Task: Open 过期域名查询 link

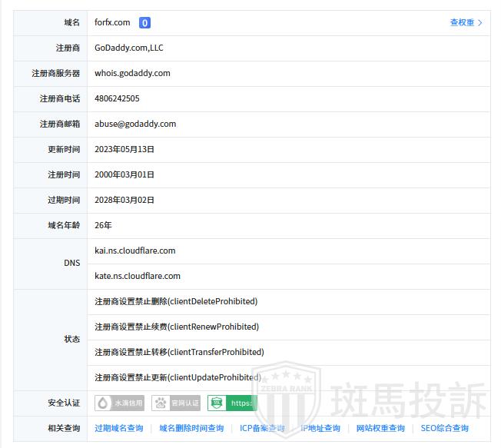Action: point(119,428)
